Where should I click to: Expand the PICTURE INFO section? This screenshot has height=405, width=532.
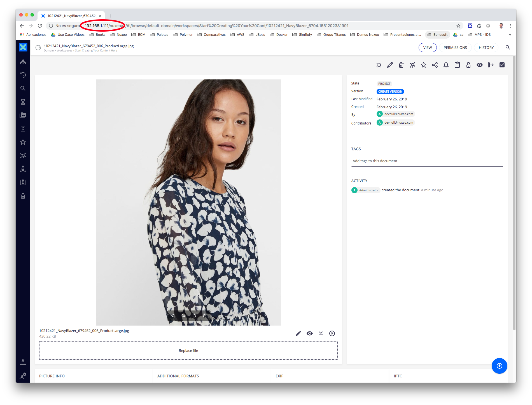(52, 376)
